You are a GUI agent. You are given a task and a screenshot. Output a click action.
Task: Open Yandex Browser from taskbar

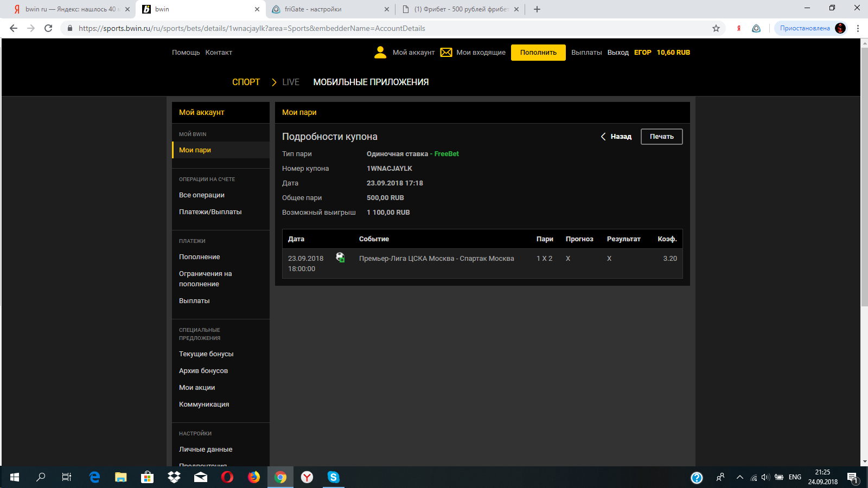pyautogui.click(x=307, y=477)
